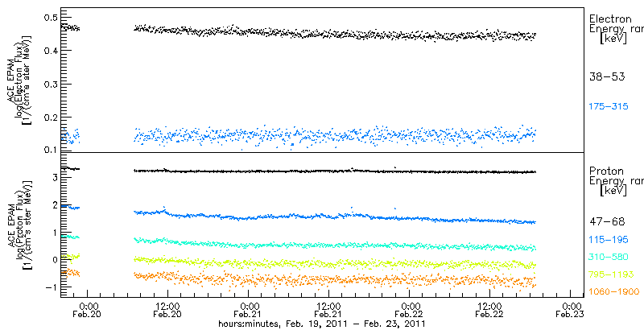Click the 47-68 proton energy legend label

[x=607, y=222]
